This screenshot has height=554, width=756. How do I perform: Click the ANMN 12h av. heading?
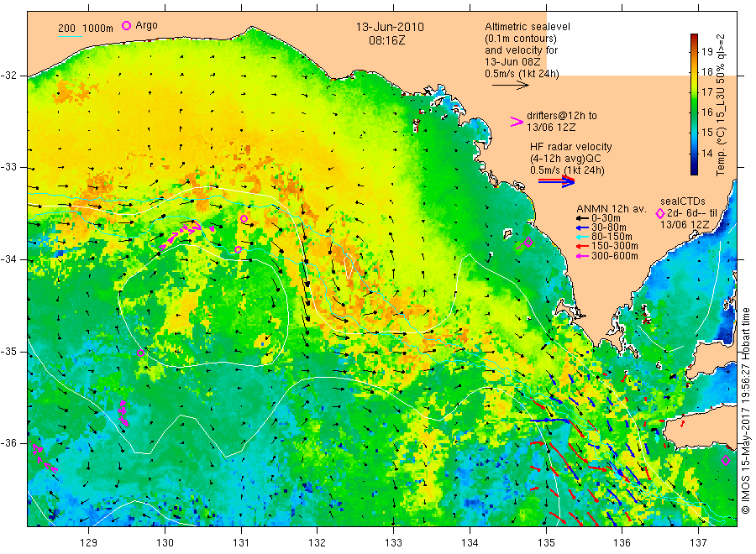(x=612, y=209)
